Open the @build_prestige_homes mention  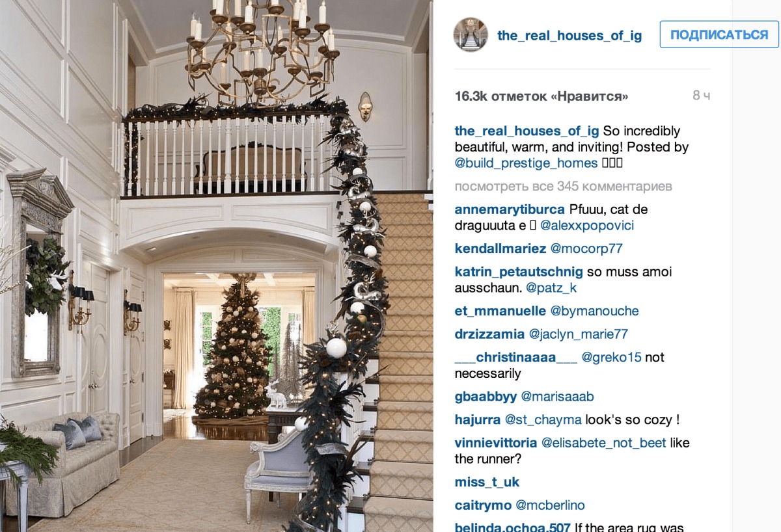(x=526, y=163)
